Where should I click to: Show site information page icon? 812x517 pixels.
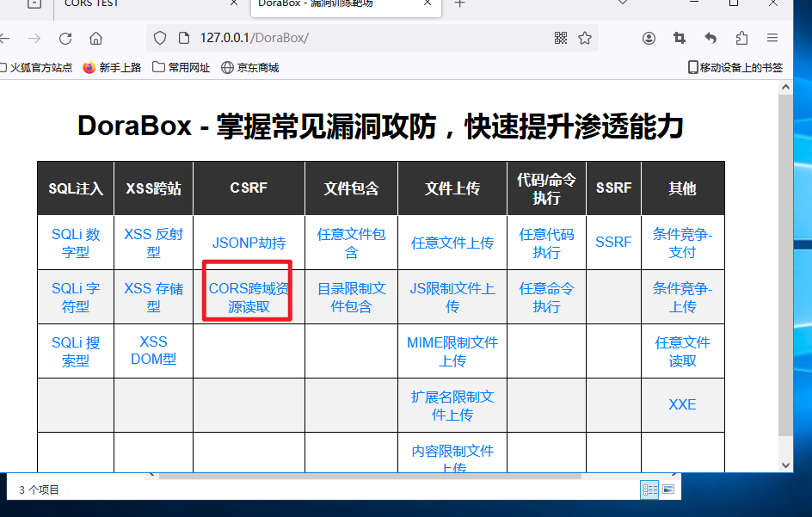(x=184, y=38)
